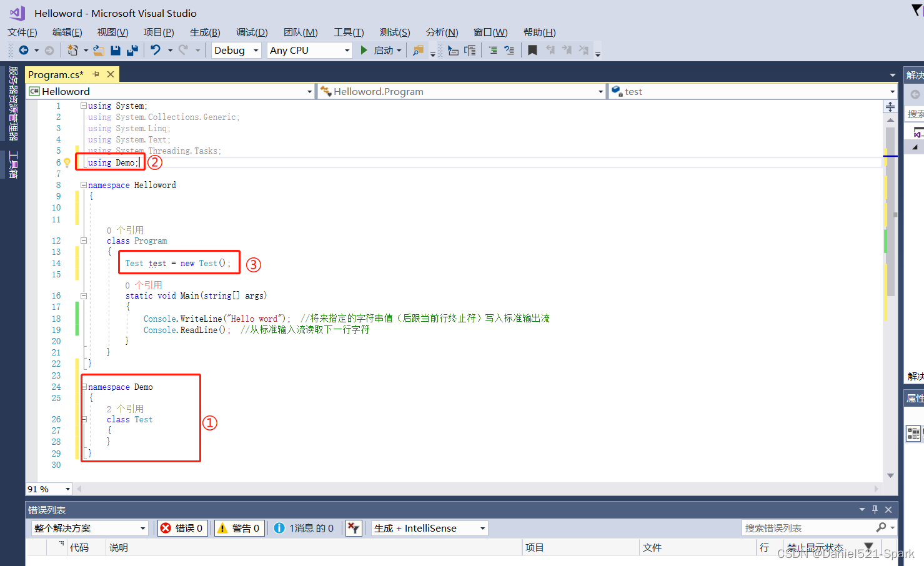
Task: Open the Tools (工具) menu
Action: (x=349, y=32)
